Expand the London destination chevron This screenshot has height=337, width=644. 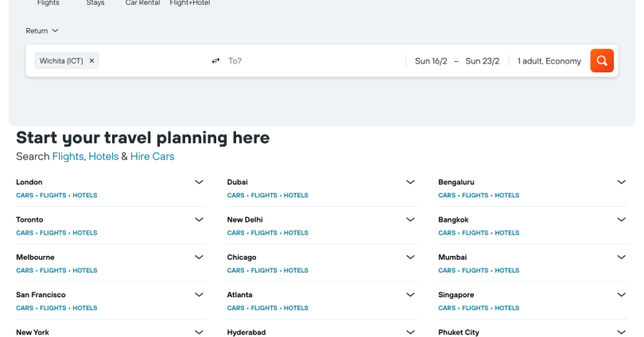point(199,182)
